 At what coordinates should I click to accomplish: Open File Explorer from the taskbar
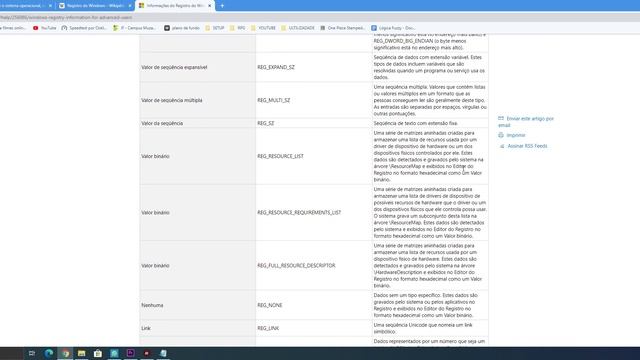tap(82, 353)
